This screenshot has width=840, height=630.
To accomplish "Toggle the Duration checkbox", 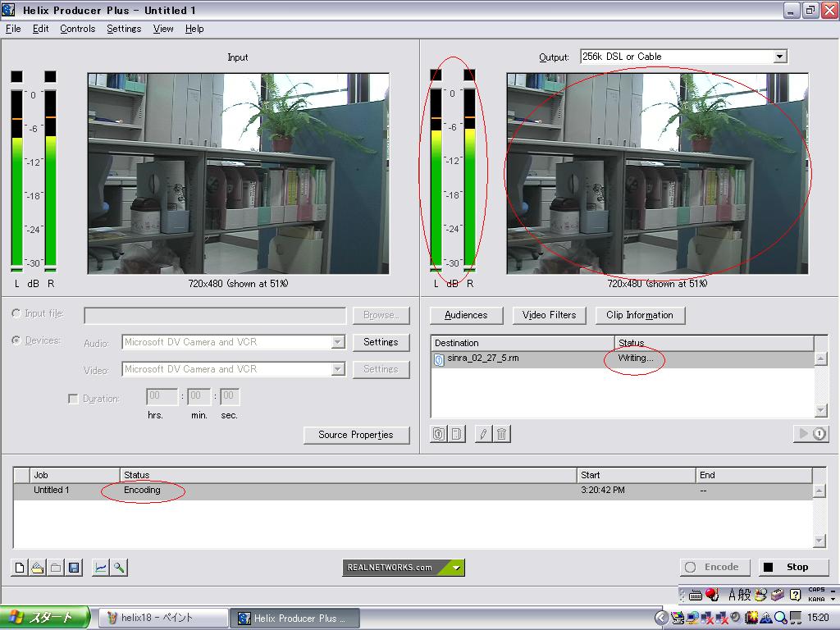I will (73, 399).
